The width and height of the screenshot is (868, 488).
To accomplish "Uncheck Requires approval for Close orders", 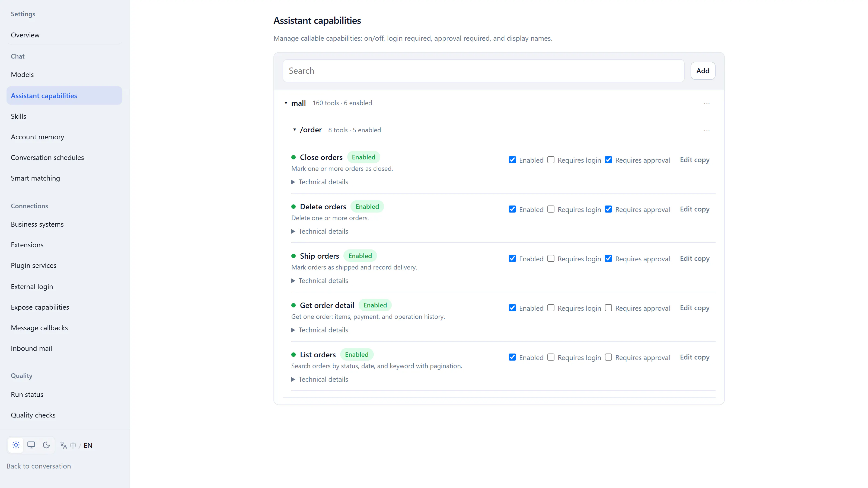I will [x=608, y=160].
